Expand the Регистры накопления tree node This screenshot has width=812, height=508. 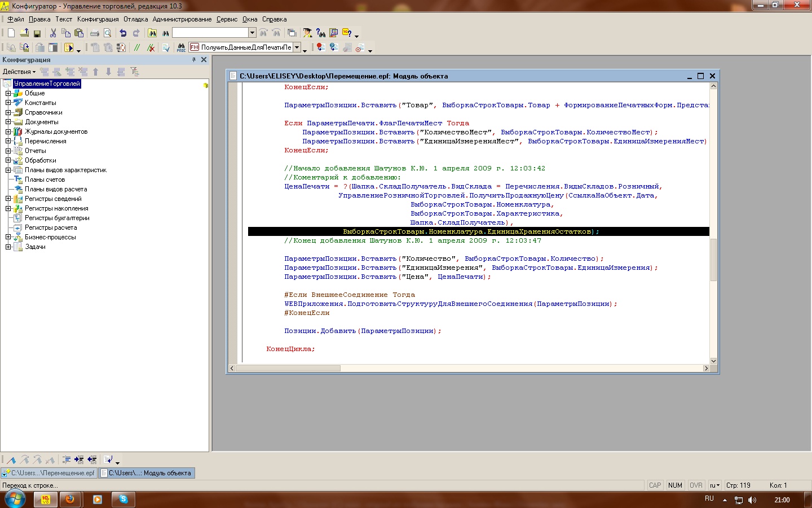coord(8,208)
